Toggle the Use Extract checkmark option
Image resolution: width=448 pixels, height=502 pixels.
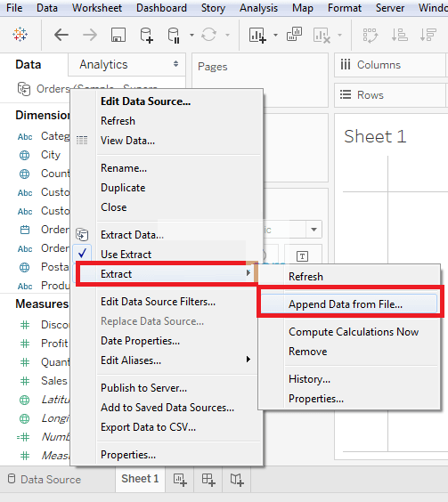pos(126,255)
